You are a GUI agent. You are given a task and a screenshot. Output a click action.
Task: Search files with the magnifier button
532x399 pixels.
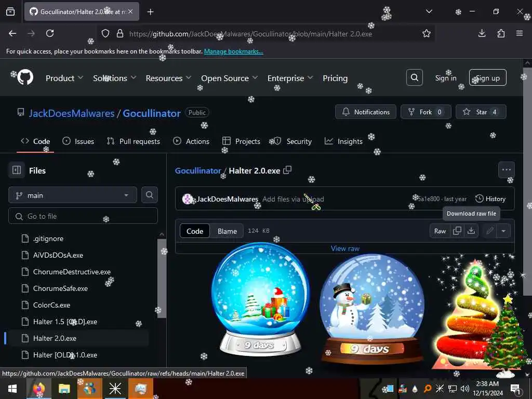(x=149, y=195)
